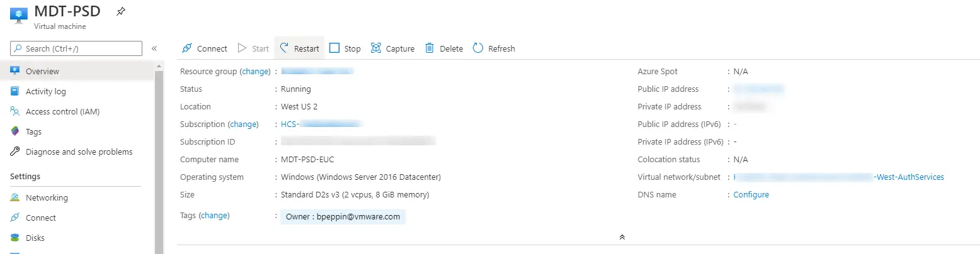Pin the MDT-PSD virtual machine

coord(121,12)
